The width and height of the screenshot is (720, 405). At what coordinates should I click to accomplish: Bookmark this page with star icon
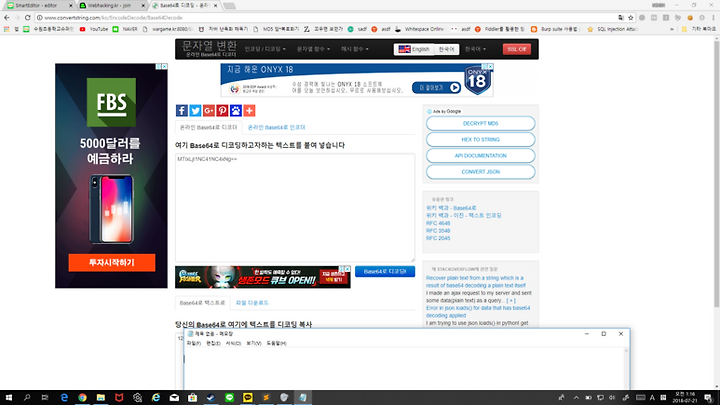tap(631, 17)
